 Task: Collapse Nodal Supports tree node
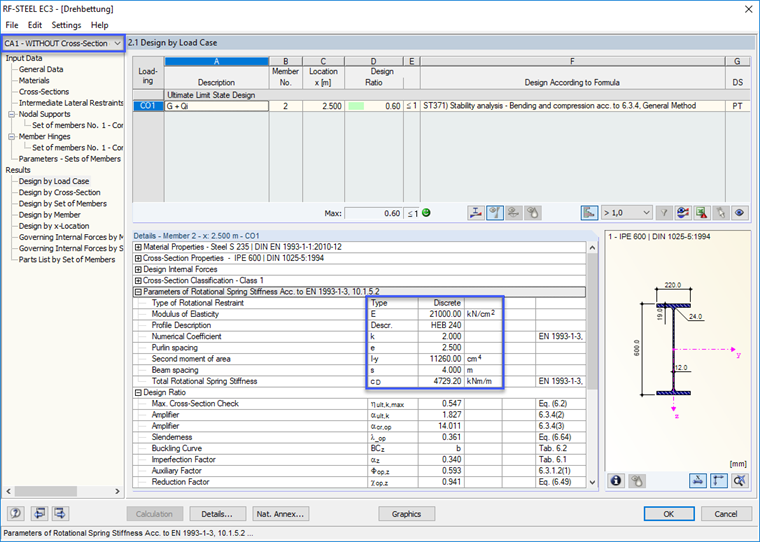tap(12, 114)
